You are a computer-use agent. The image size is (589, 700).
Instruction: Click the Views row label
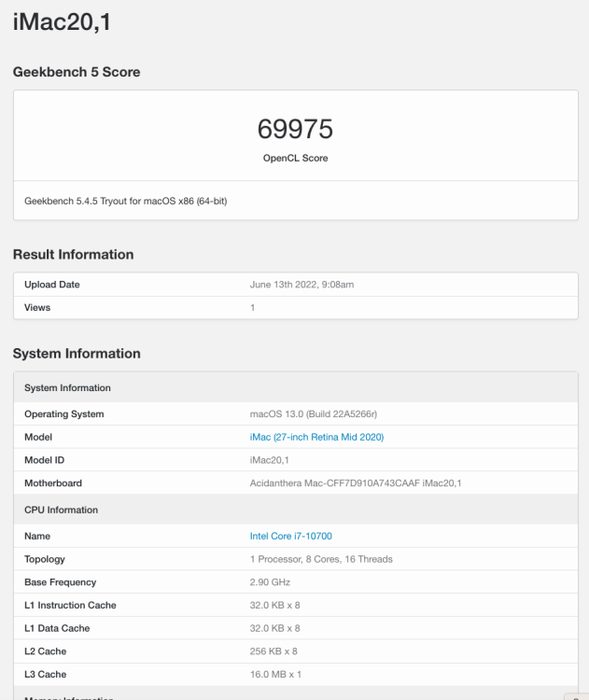(x=37, y=308)
